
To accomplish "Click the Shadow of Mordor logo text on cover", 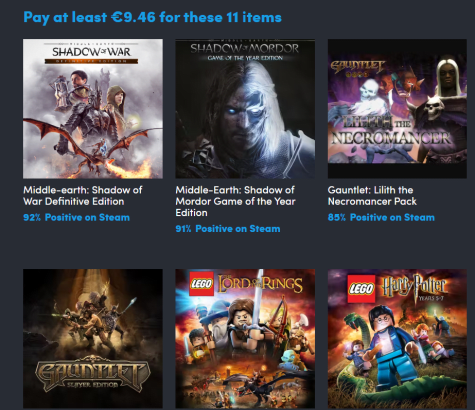I will tap(245, 52).
